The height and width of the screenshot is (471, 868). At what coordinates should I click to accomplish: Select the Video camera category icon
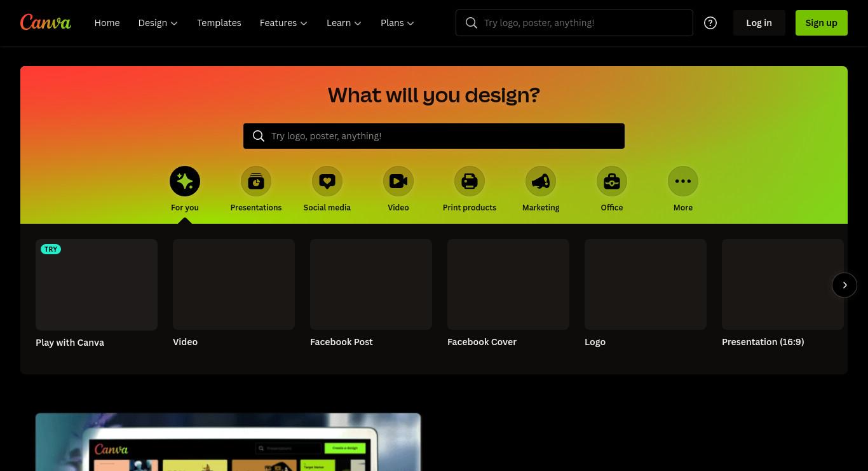398,181
